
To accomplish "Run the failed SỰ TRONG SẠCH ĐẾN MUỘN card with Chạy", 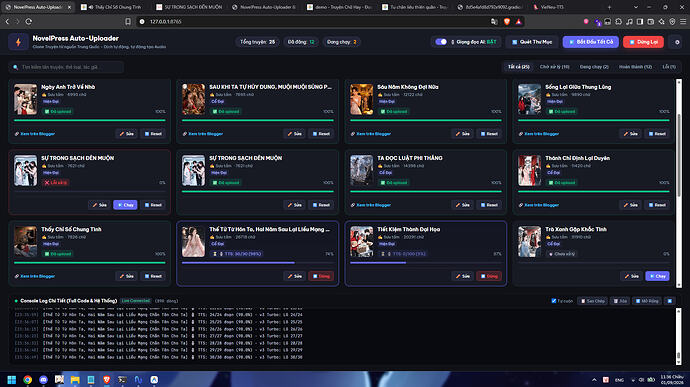I will pyautogui.click(x=125, y=205).
